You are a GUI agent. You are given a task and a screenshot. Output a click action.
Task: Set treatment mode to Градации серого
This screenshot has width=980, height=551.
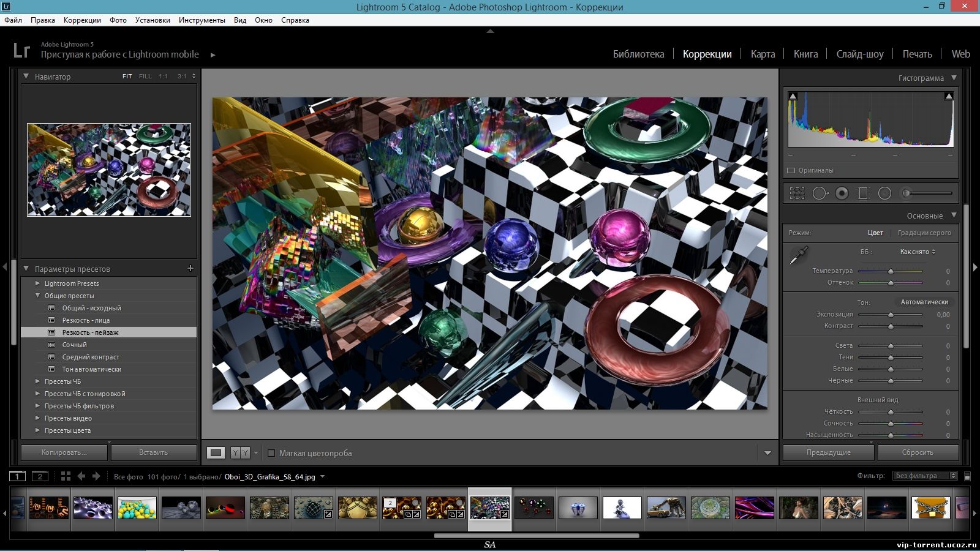tap(924, 233)
